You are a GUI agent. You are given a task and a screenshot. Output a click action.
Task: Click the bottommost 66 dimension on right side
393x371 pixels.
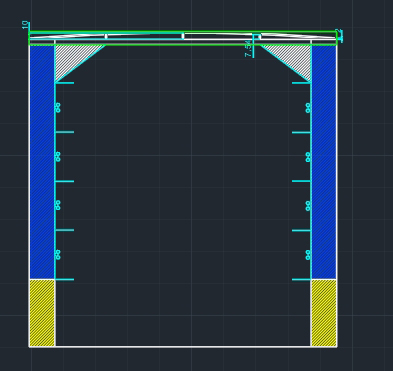(308, 255)
